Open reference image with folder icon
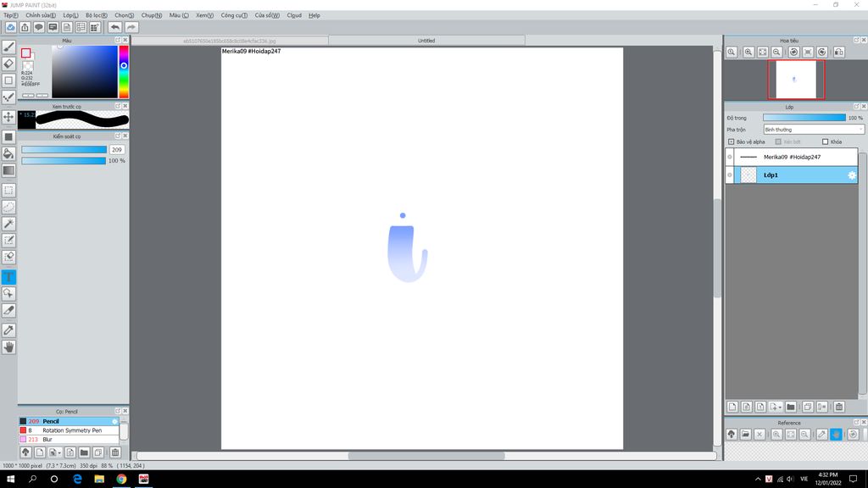Image resolution: width=868 pixels, height=488 pixels. coord(746,435)
